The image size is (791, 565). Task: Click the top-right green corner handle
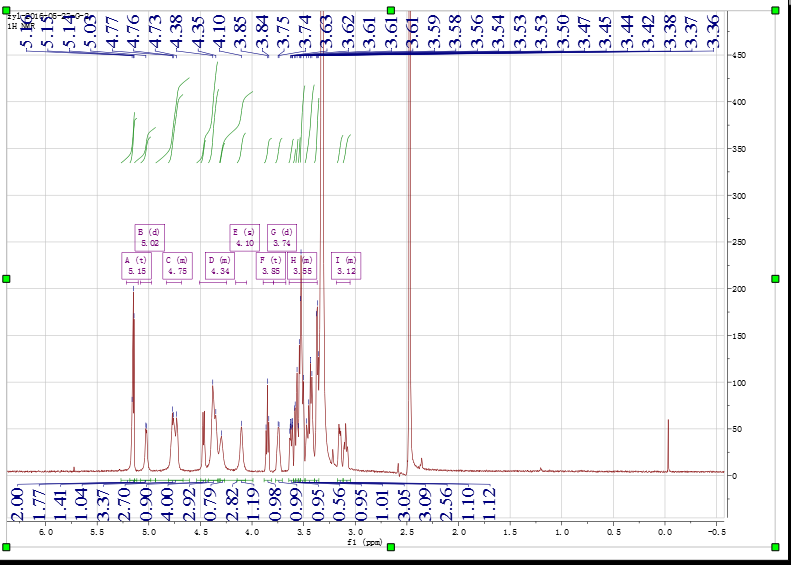pos(775,11)
